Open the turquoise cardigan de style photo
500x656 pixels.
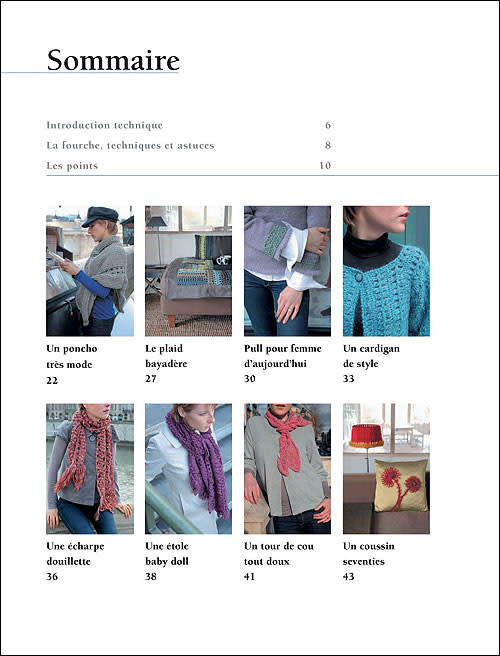(x=386, y=271)
